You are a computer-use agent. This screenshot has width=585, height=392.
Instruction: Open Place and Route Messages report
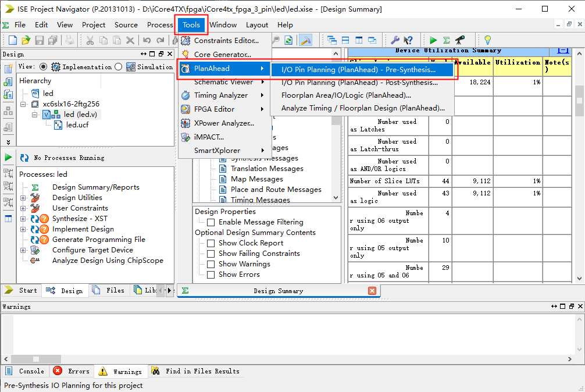(x=276, y=190)
